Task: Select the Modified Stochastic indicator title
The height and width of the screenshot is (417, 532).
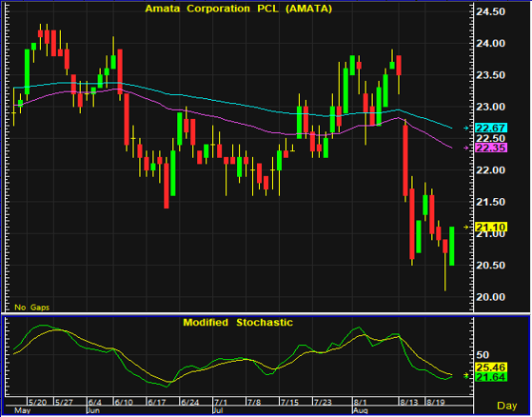Action: (238, 322)
